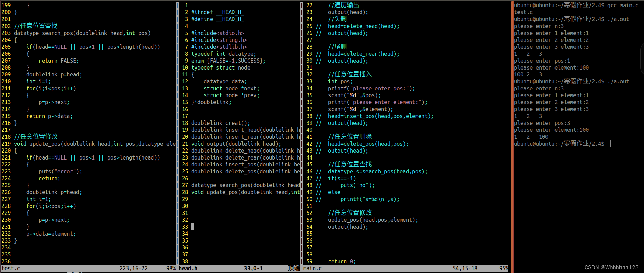Click scanf("%d",&pos); line in main.c
The image size is (644, 273).
(354, 95)
